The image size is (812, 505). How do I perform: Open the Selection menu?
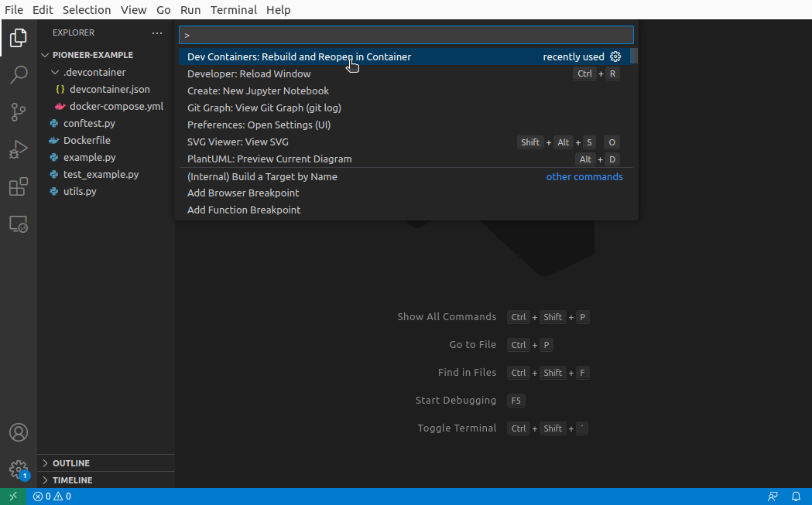tap(87, 10)
